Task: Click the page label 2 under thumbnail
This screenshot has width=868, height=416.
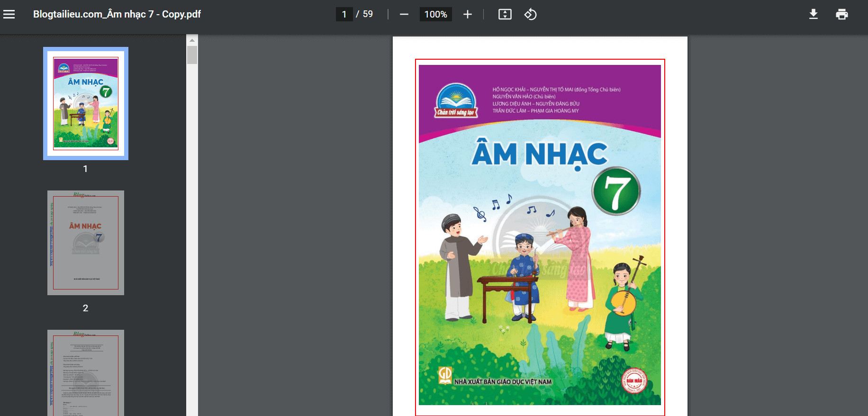Action: coord(85,308)
